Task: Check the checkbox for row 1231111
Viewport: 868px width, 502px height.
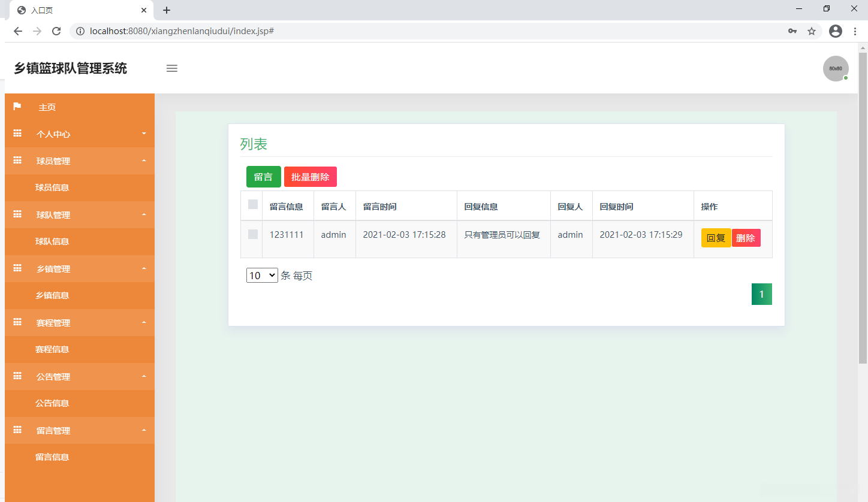Action: click(253, 234)
